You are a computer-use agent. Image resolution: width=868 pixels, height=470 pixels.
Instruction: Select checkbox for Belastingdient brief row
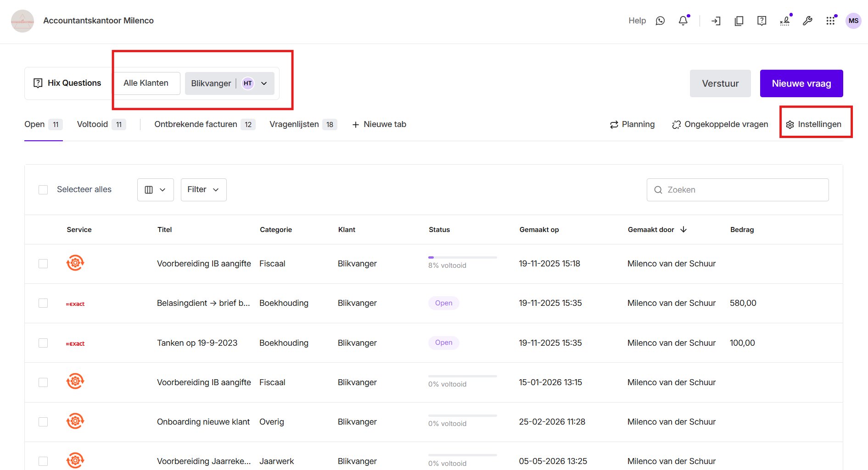click(43, 303)
